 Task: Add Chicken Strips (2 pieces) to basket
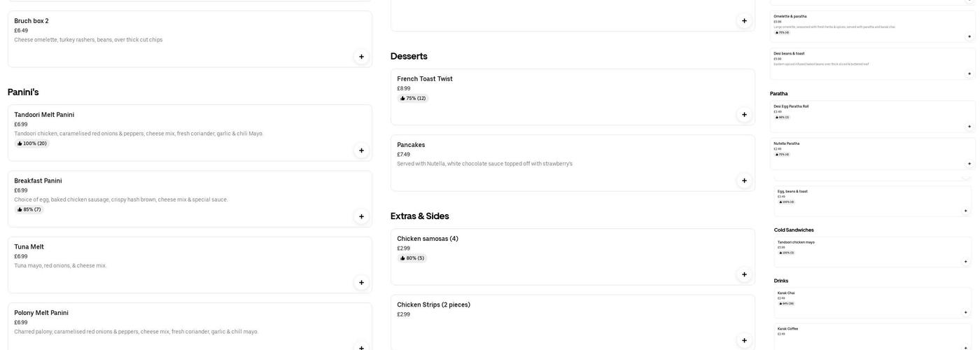click(744, 341)
